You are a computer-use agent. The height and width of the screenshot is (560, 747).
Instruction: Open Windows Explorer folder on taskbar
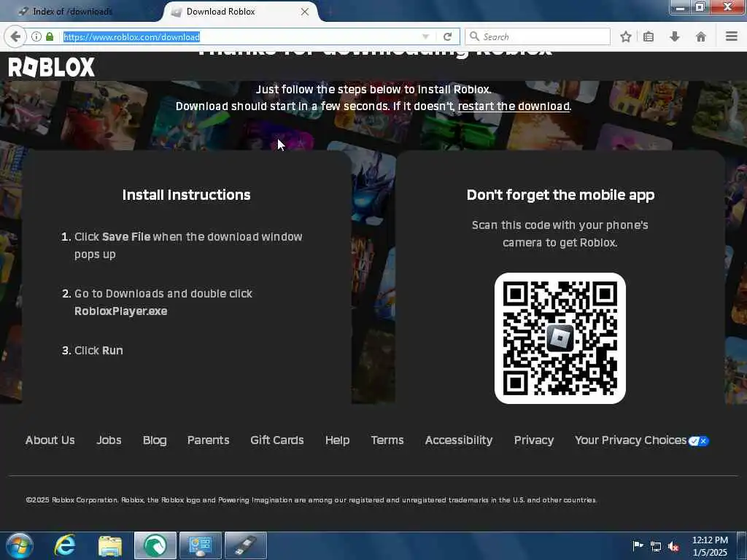coord(110,545)
